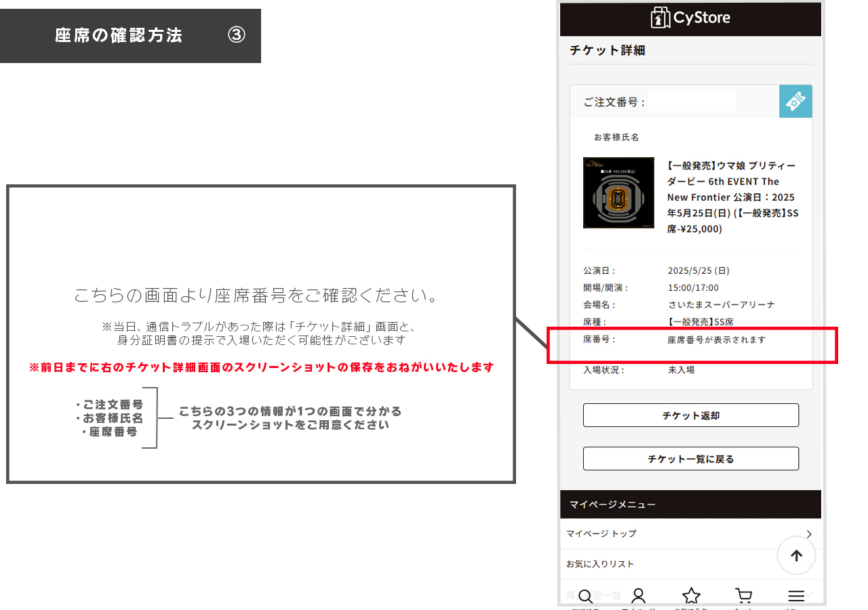Open search from the bottom navigation bar
This screenshot has width=868, height=610.
coord(586,596)
